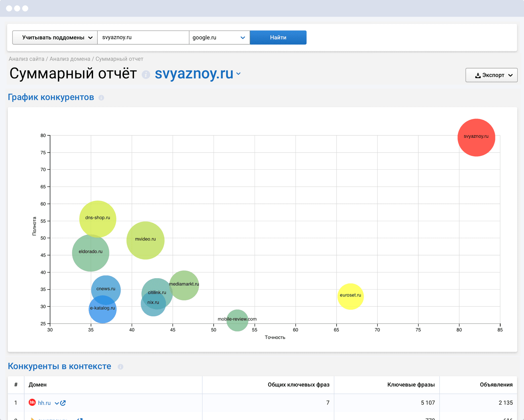
Task: Click the Найти search button
Action: pos(278,37)
